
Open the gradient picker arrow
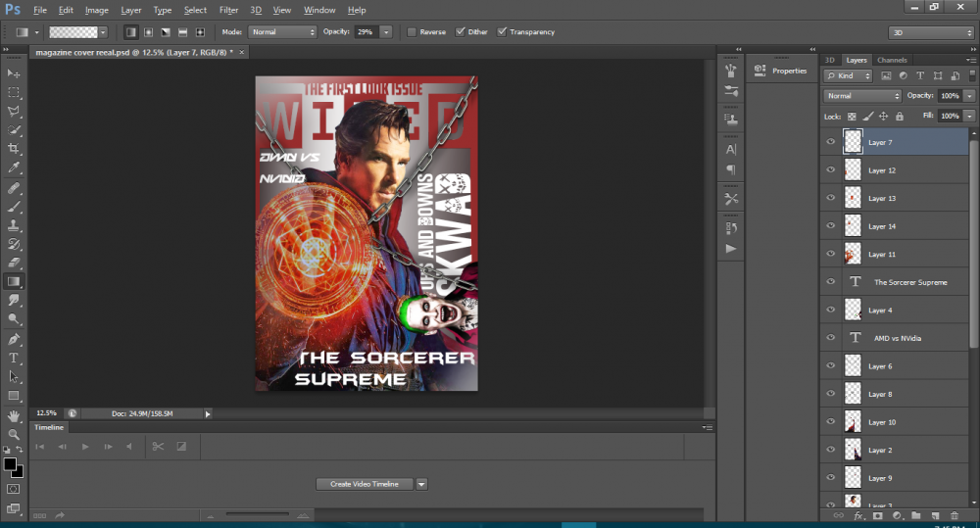103,32
